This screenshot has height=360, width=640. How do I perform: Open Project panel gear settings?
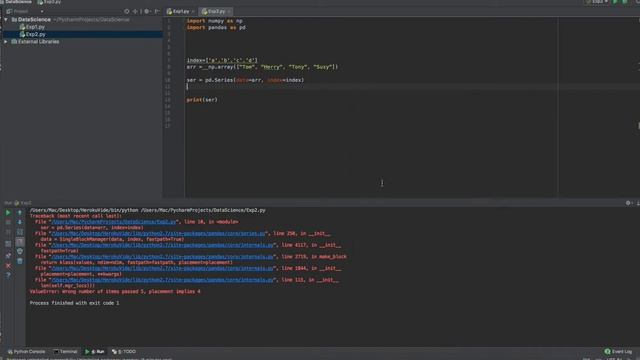click(x=147, y=11)
